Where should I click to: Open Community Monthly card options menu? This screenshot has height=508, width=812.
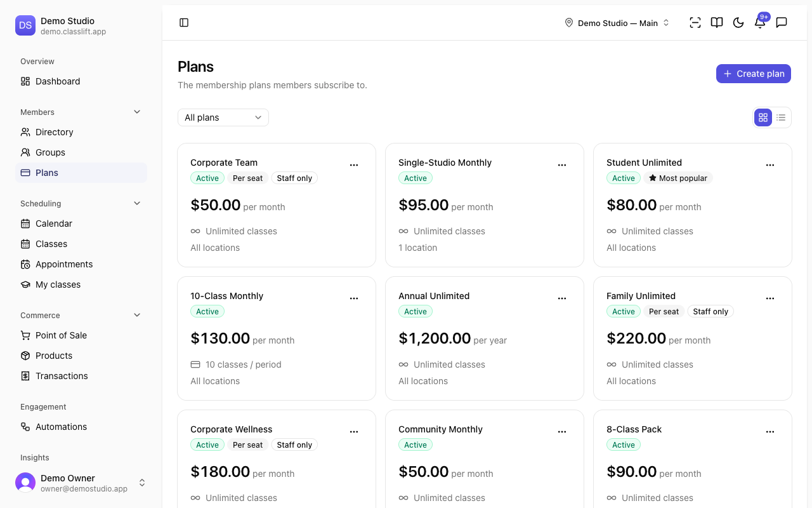[x=562, y=432]
